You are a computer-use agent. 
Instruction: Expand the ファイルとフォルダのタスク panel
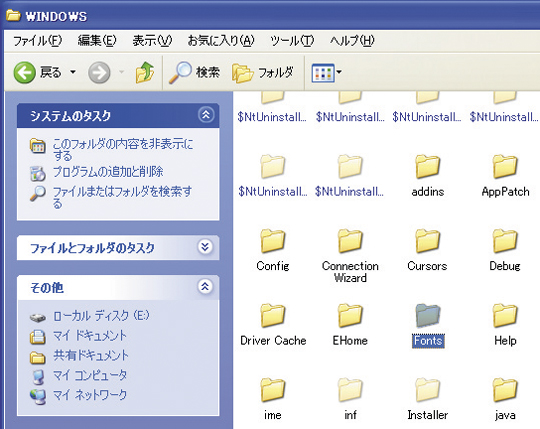205,247
